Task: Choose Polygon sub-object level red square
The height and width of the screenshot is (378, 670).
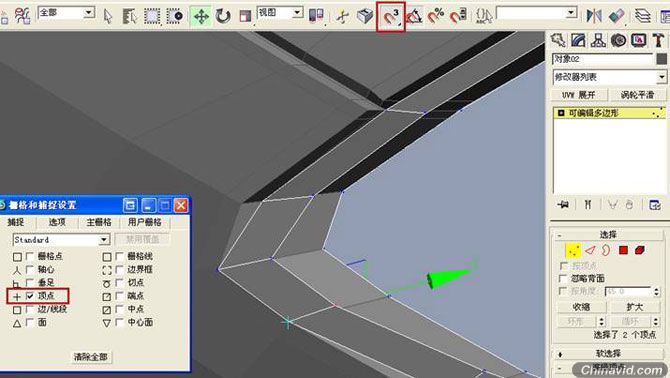Action: pos(623,250)
